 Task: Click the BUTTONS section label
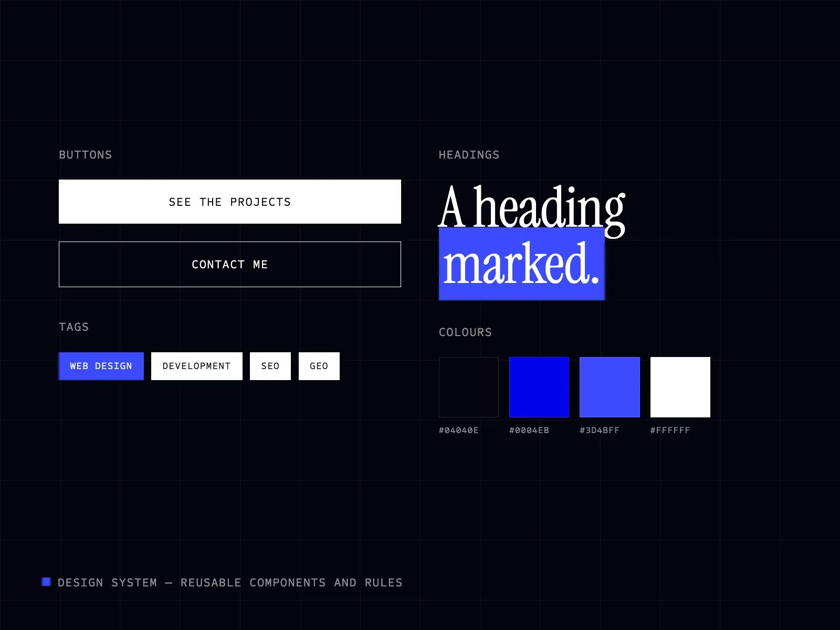pos(86,155)
